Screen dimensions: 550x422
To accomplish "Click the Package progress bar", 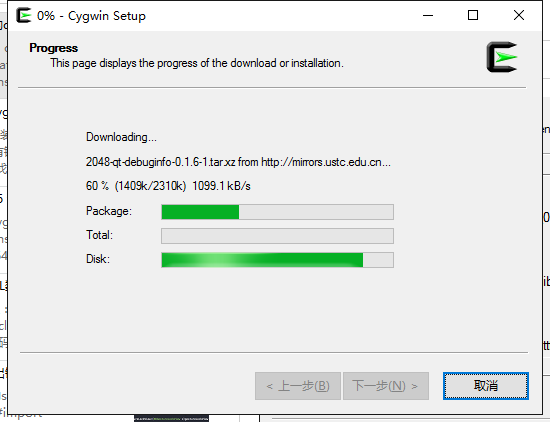I will pos(277,212).
